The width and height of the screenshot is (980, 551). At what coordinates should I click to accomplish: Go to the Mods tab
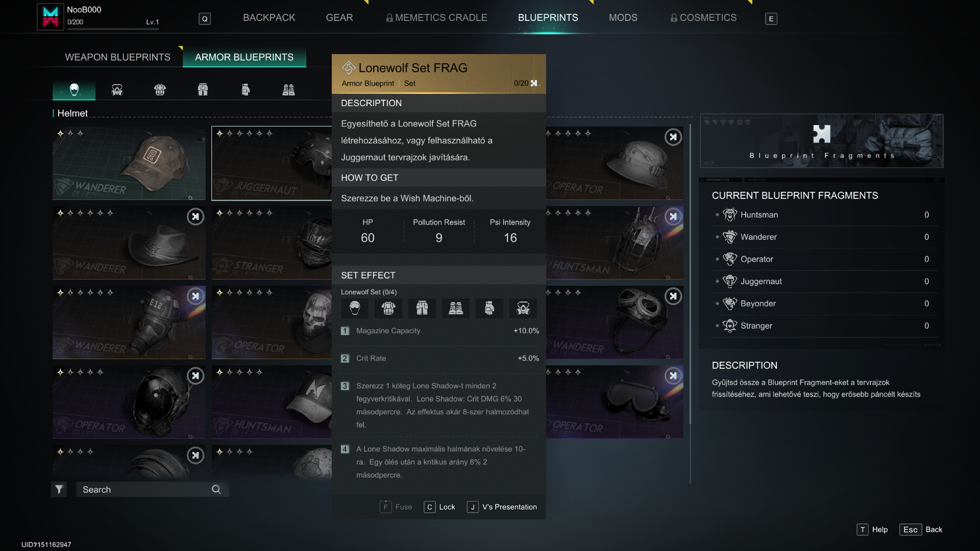[623, 18]
